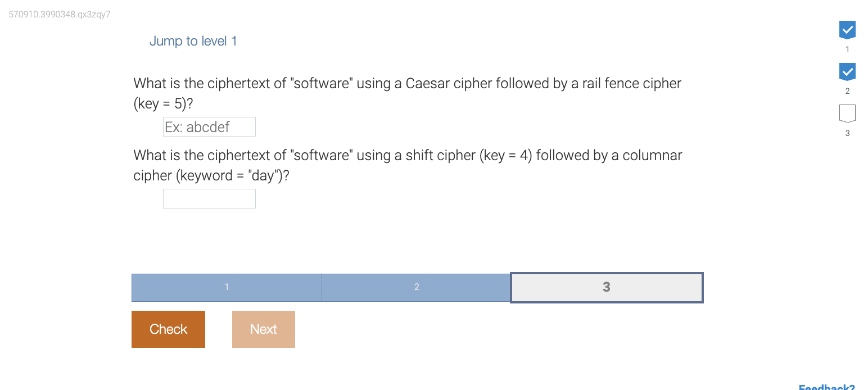868x390 pixels.
Task: Select level 1 on the progress bar
Action: 227,287
